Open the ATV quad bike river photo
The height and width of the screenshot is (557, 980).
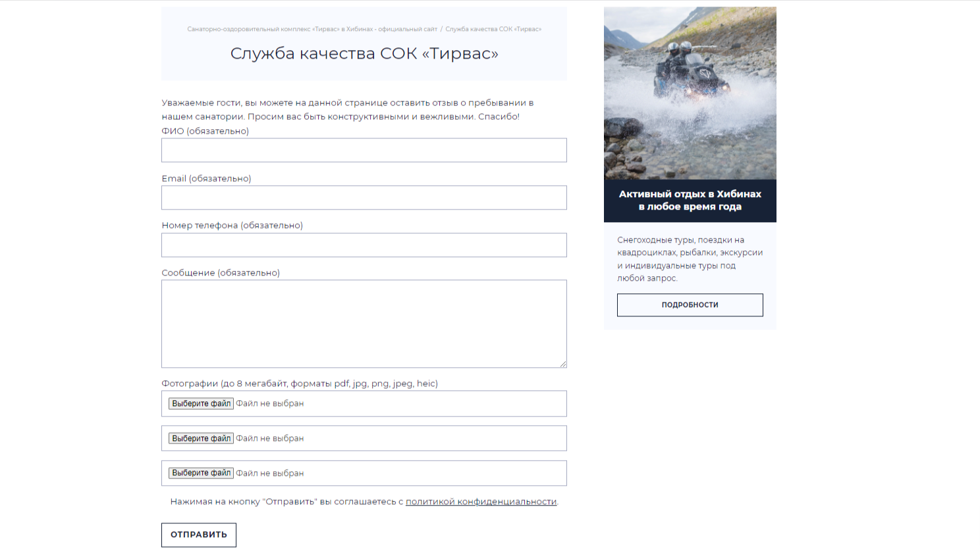[x=690, y=93]
